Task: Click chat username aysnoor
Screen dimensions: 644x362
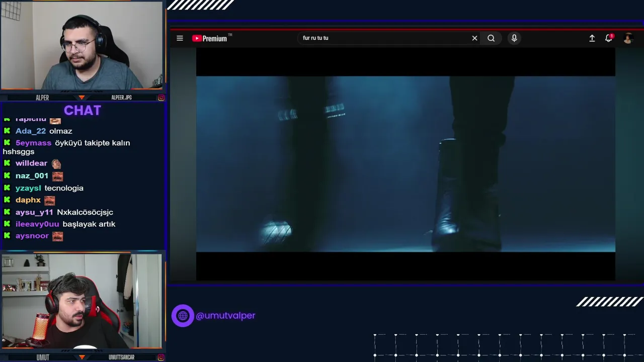Action: (x=32, y=236)
